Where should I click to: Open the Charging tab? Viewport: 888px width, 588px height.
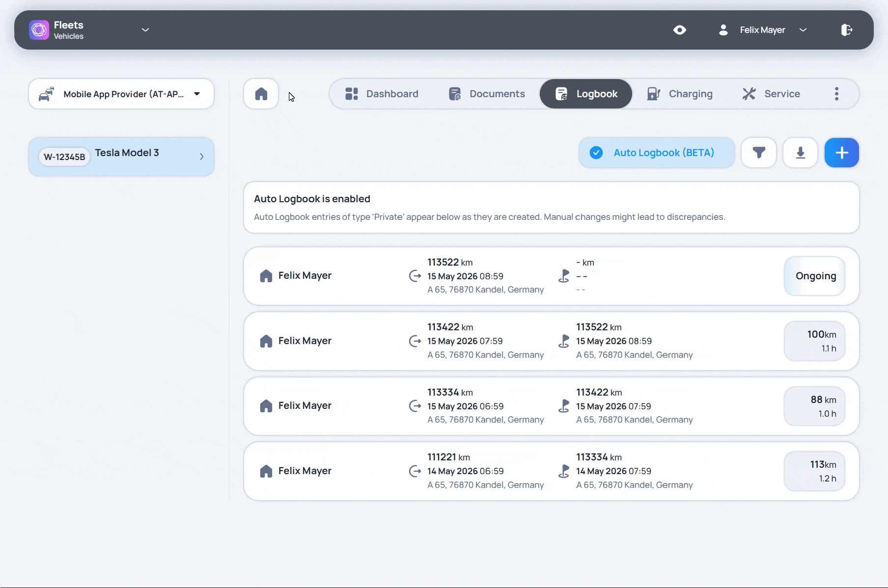click(x=680, y=94)
